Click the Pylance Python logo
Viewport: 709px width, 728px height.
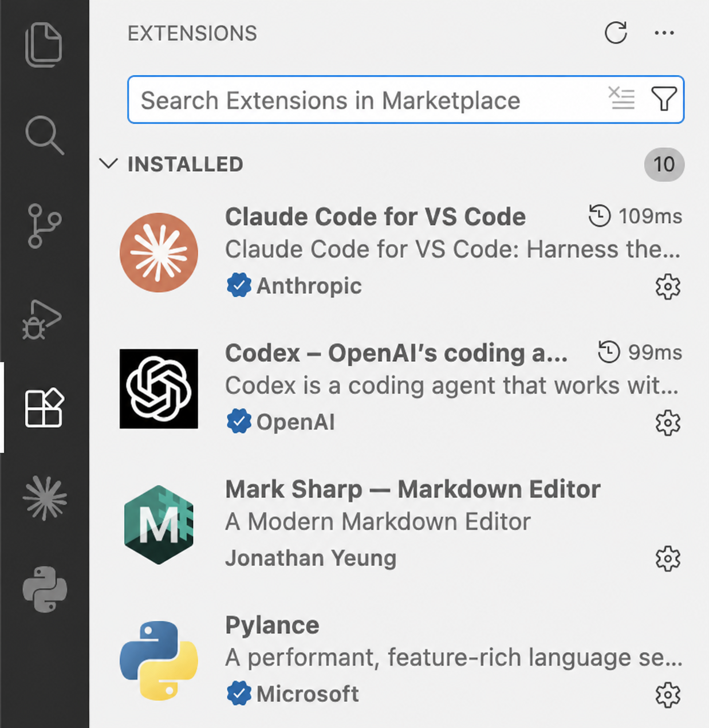click(x=159, y=661)
